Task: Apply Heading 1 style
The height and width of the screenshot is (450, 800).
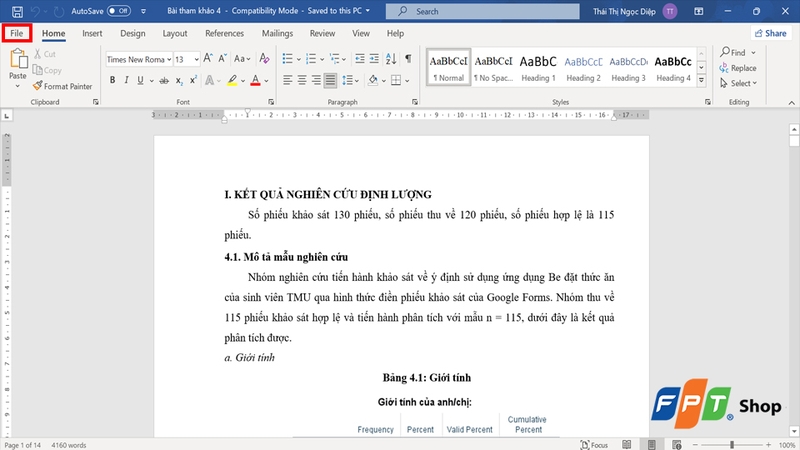Action: (x=538, y=67)
